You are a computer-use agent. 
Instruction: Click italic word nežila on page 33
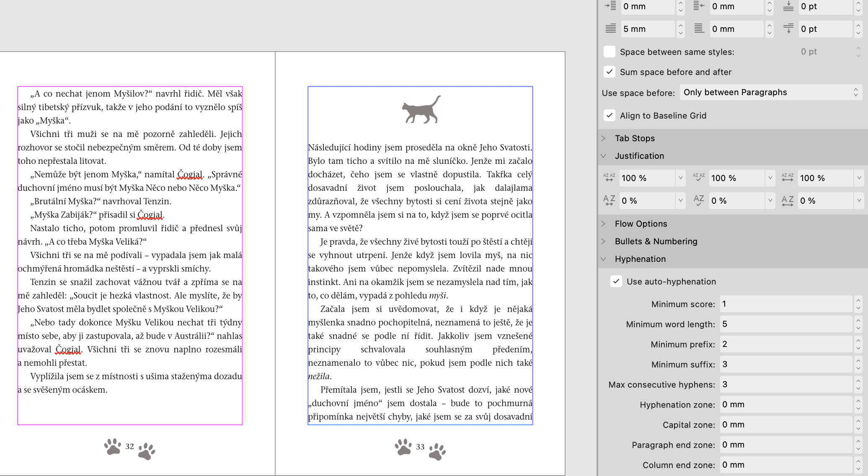[x=319, y=376]
